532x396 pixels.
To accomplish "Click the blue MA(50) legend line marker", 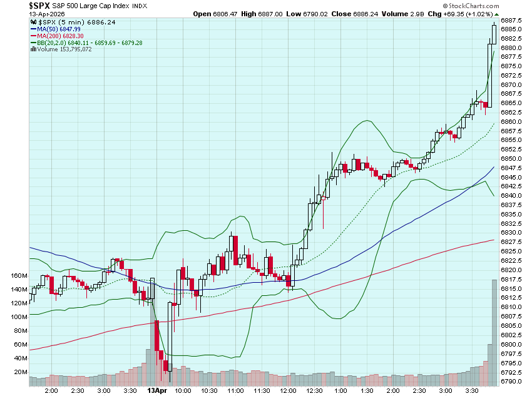I will [33, 29].
